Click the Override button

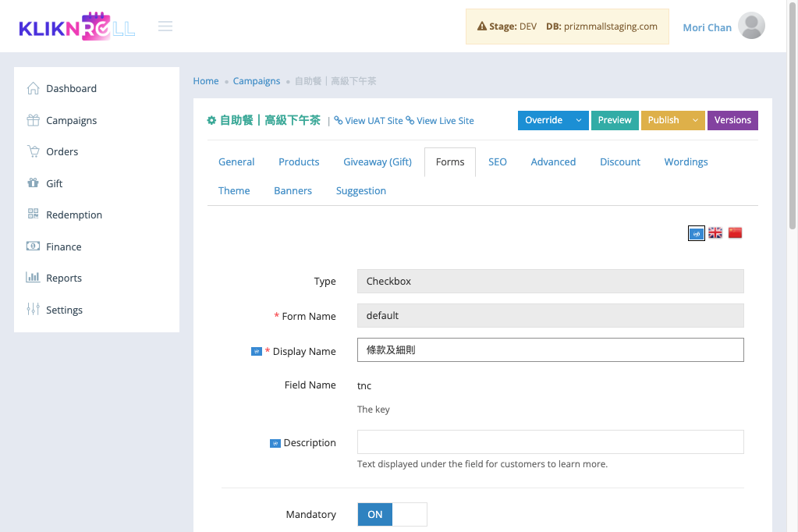[x=544, y=120]
